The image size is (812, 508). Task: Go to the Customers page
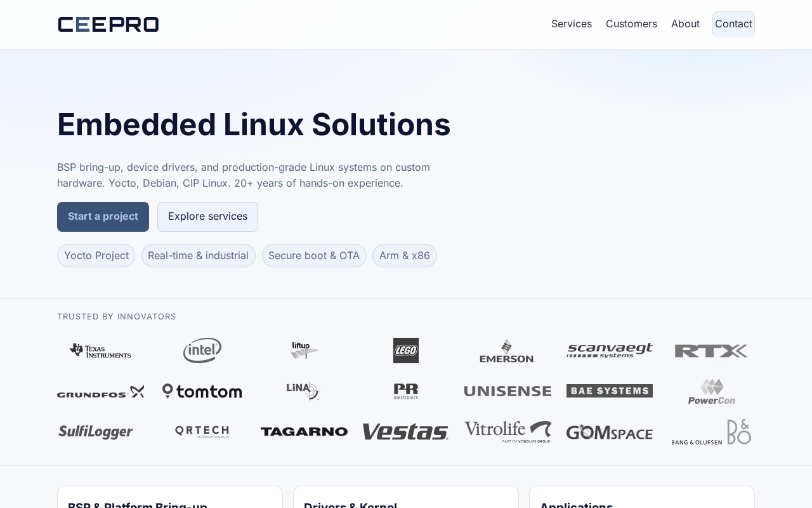tap(631, 24)
